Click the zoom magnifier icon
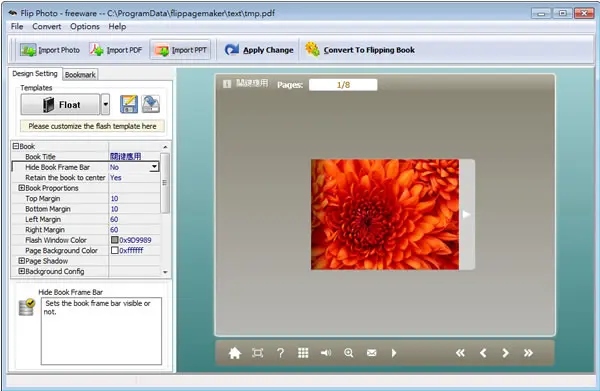 click(x=349, y=353)
